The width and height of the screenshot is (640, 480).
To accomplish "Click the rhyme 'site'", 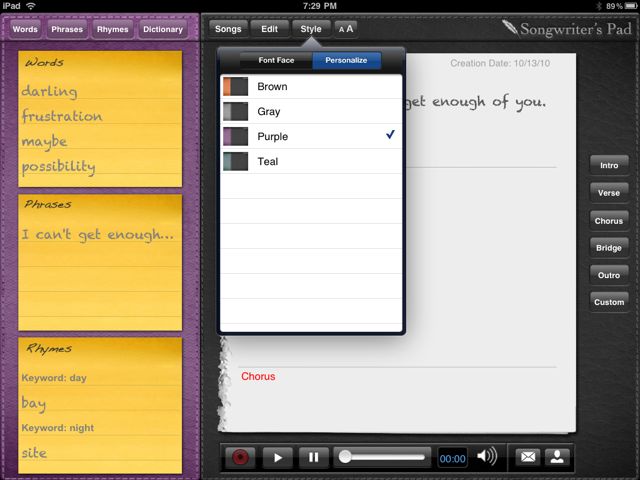I will (x=34, y=453).
